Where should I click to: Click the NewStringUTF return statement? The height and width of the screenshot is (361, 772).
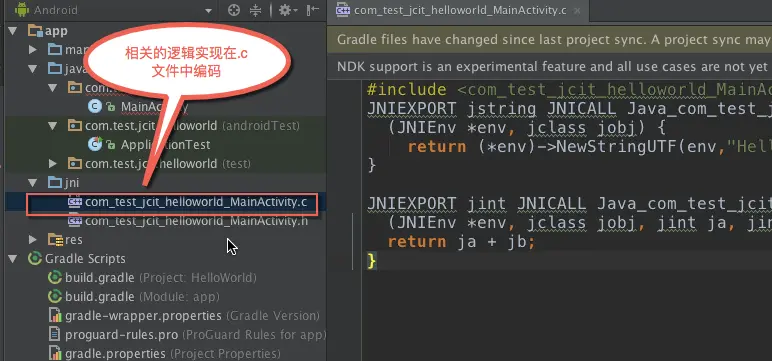coord(589,147)
